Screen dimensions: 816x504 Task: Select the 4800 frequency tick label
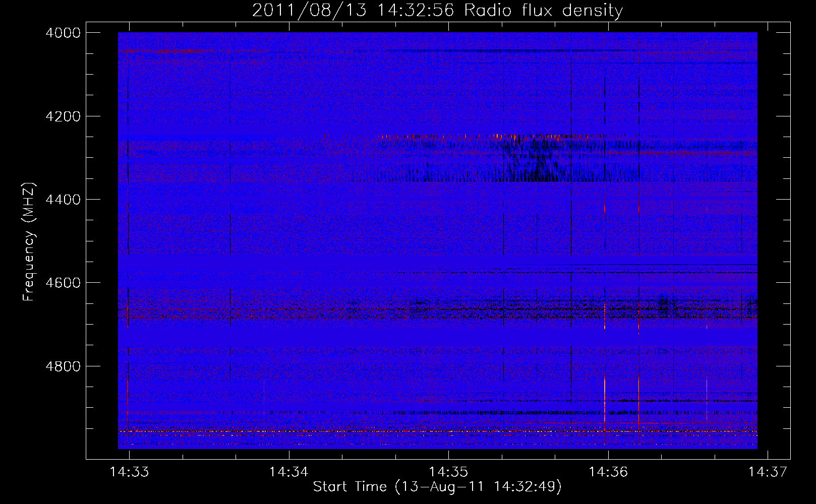click(63, 366)
